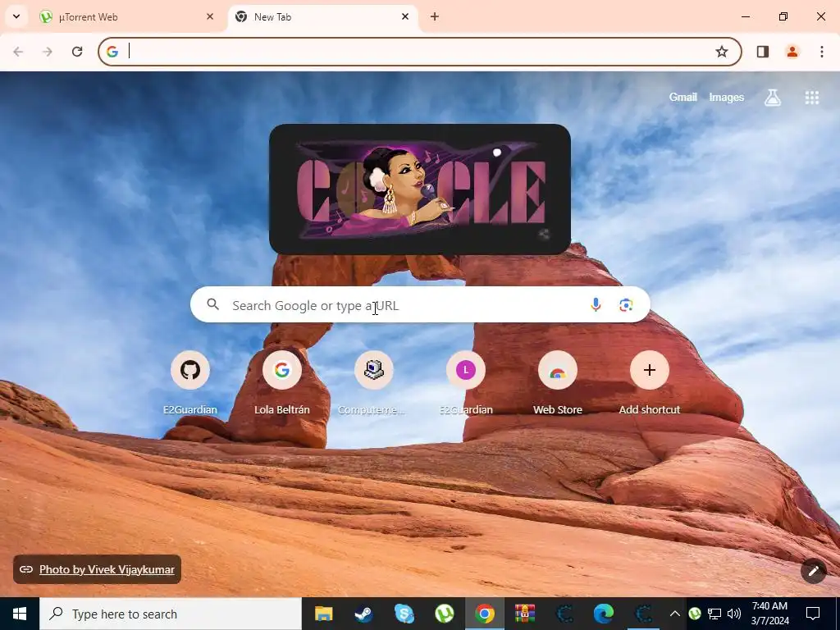This screenshot has height=630, width=840.
Task: Open µTorrent from the taskbar
Action: point(444,614)
